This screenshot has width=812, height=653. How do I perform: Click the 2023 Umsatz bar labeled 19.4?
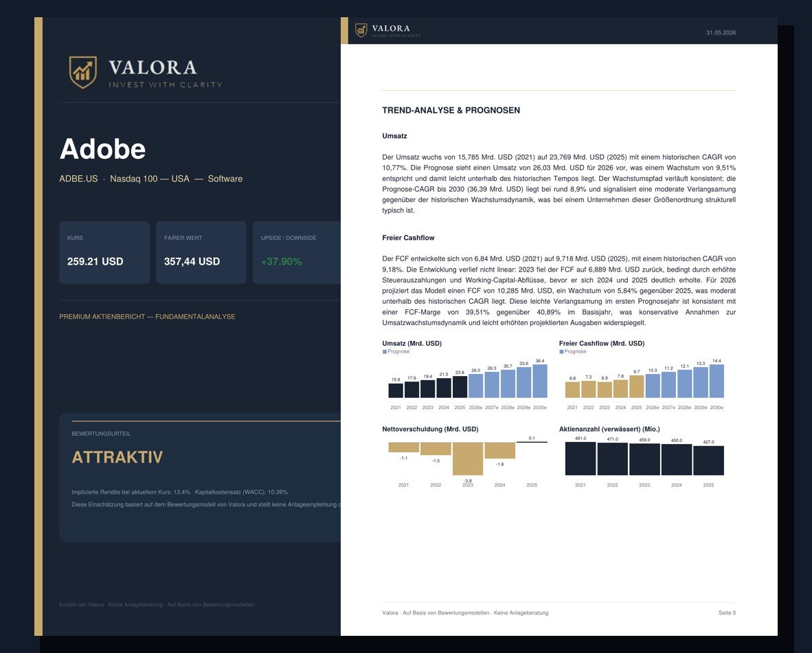(428, 389)
